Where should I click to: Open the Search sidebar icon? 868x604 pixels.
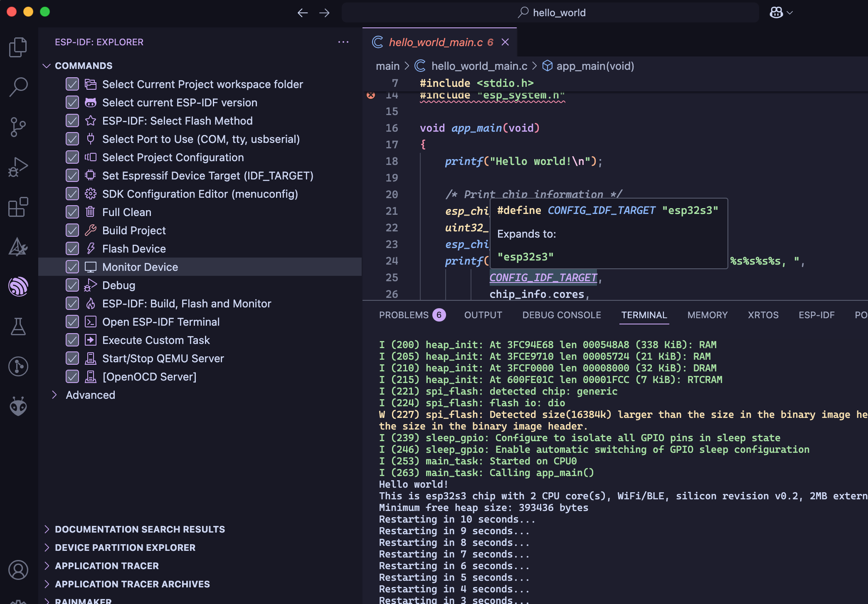(x=18, y=87)
